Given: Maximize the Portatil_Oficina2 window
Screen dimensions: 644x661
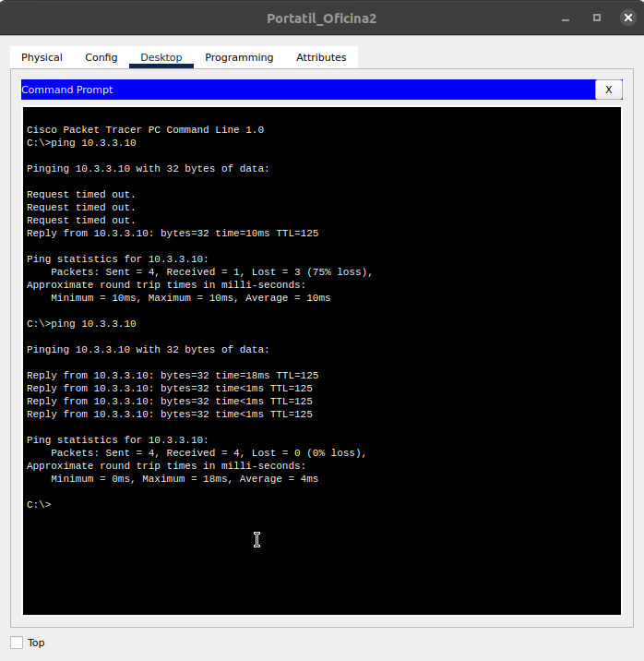Looking at the screenshot, I should click(597, 18).
